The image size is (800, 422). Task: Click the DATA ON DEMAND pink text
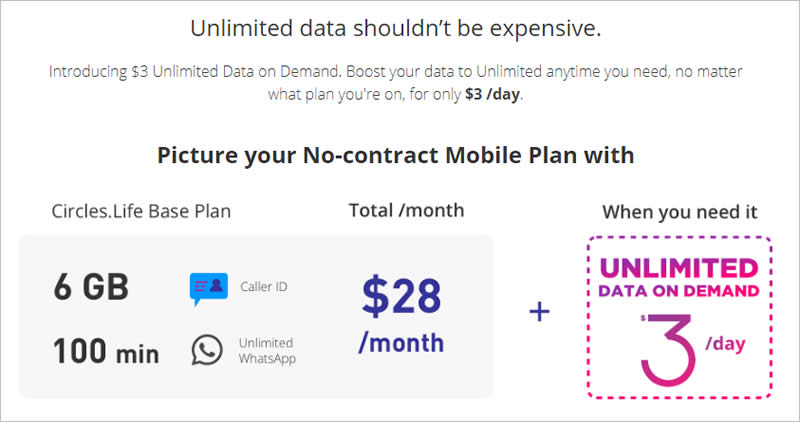pos(679,291)
